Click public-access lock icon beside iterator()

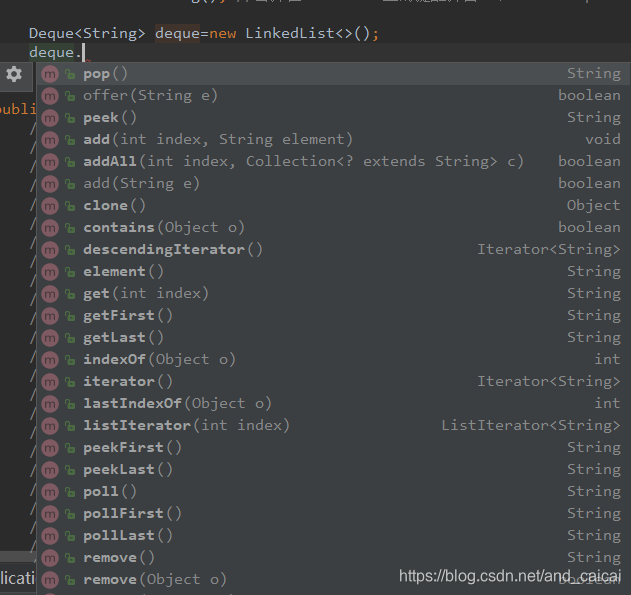pyautogui.click(x=70, y=382)
